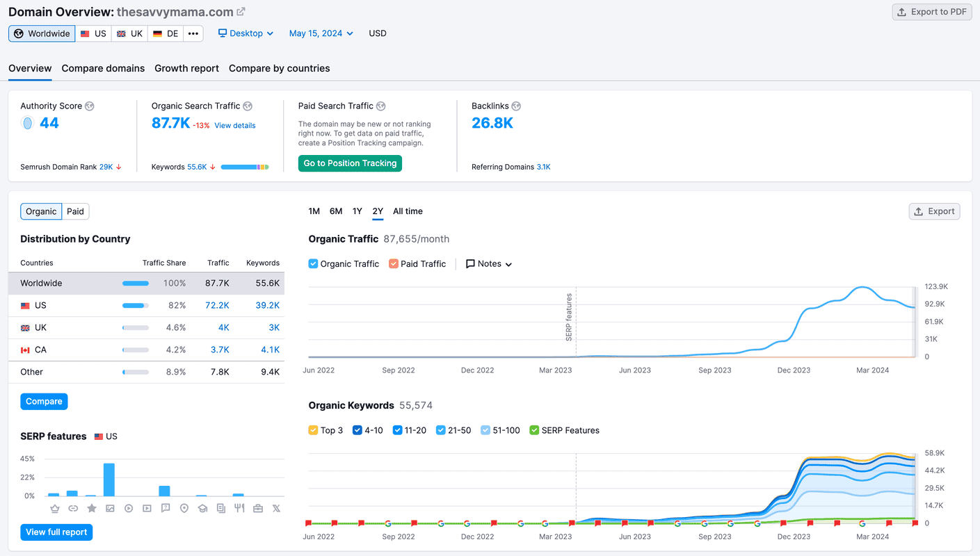
Task: Switch to the Compare domains tab
Action: point(103,68)
